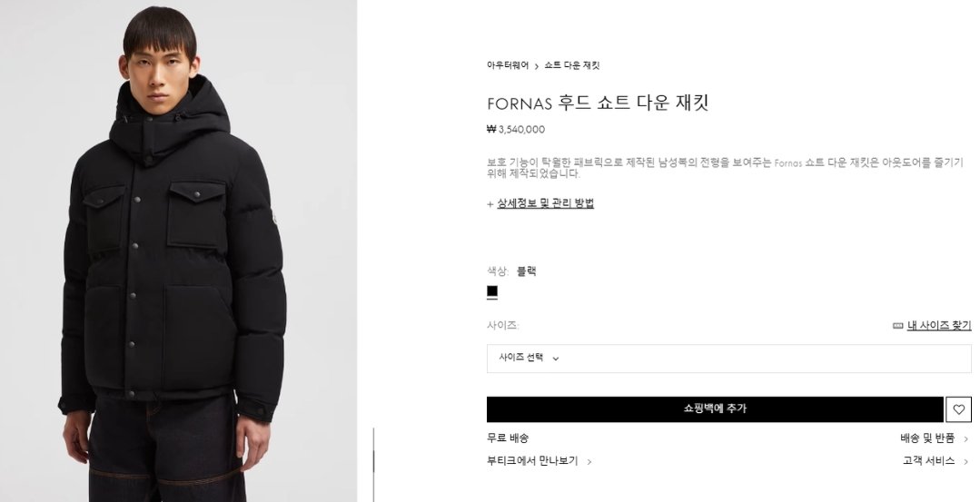Click the down chevron in the size selector
This screenshot has height=502, width=980.
click(556, 359)
